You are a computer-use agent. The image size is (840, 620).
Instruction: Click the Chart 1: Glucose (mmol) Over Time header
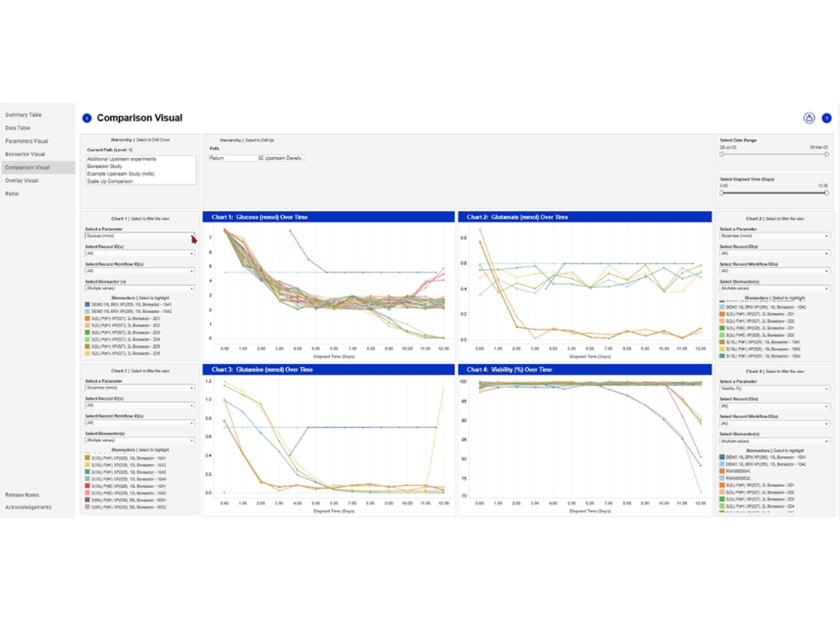328,217
